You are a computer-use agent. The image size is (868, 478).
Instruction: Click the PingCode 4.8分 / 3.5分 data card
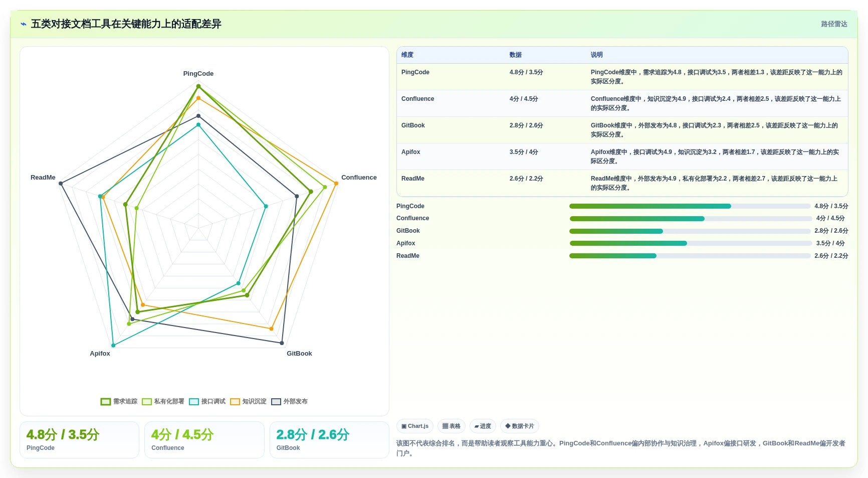(79, 440)
